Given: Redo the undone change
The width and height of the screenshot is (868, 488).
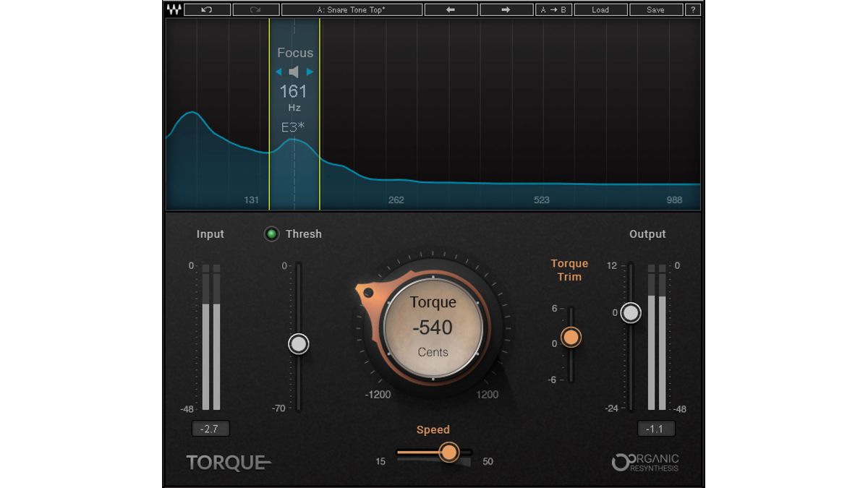Looking at the screenshot, I should tap(255, 9).
